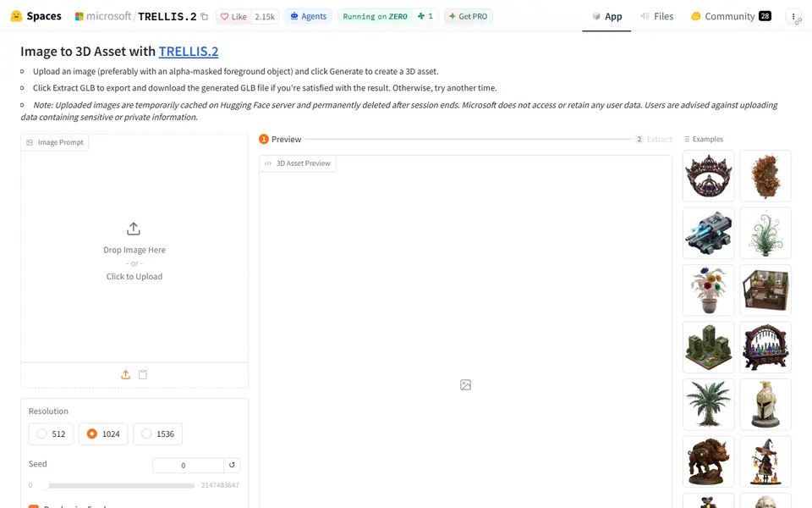Select the palm tree example thumbnail
This screenshot has width=812, height=508.
click(709, 405)
